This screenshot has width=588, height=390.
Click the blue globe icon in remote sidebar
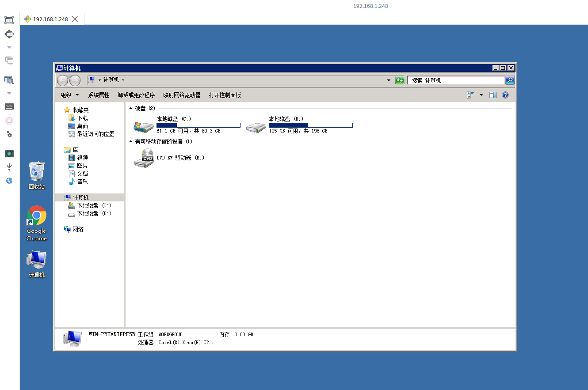pos(9,181)
